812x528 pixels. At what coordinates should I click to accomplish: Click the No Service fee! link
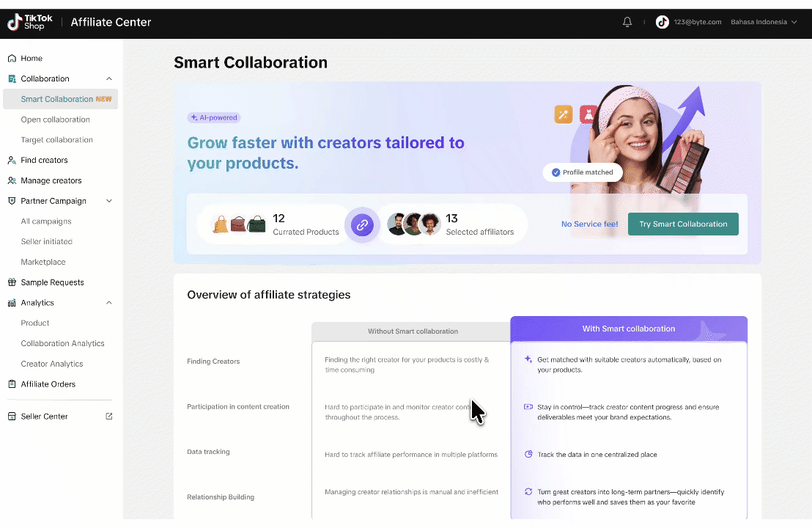589,224
